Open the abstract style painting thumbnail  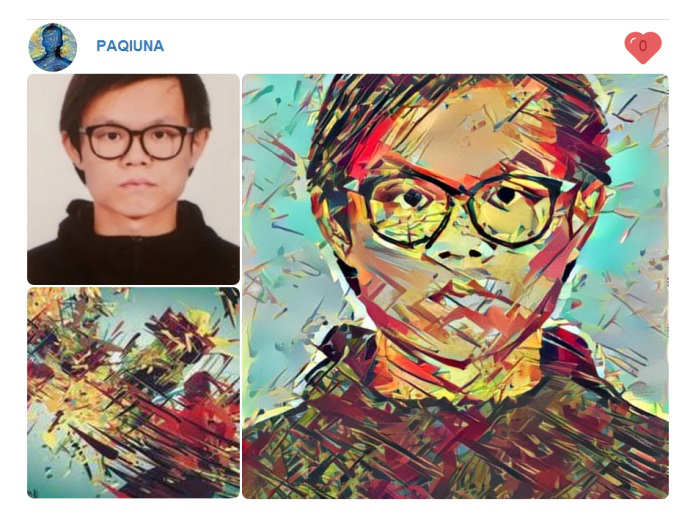133,393
